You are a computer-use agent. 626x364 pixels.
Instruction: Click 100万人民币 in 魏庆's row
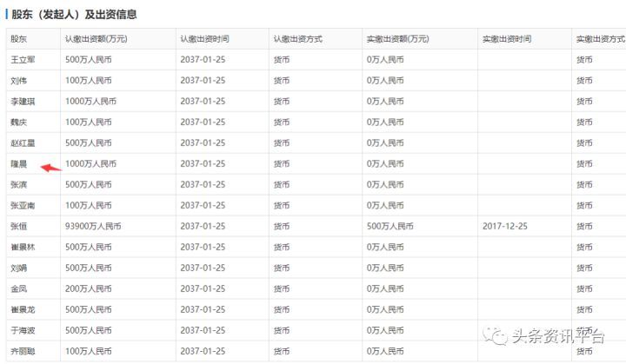tap(88, 122)
